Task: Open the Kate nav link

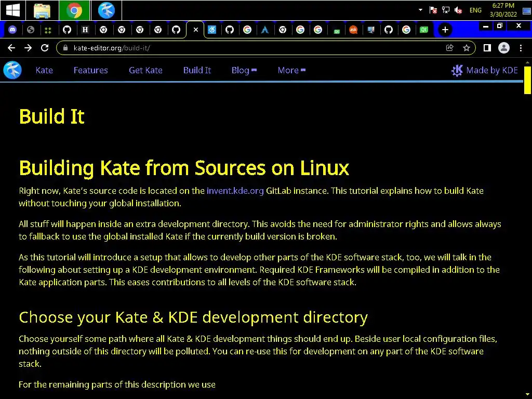Action: [44, 70]
